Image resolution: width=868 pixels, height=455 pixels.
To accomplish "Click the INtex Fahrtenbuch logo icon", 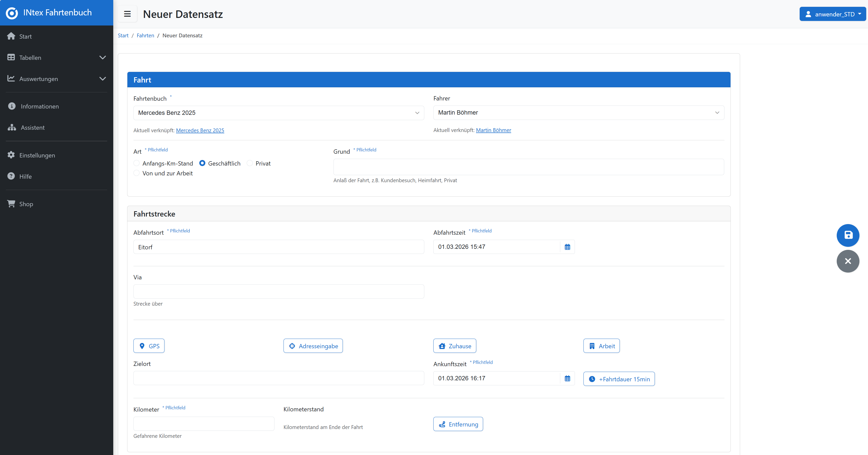I will point(12,13).
